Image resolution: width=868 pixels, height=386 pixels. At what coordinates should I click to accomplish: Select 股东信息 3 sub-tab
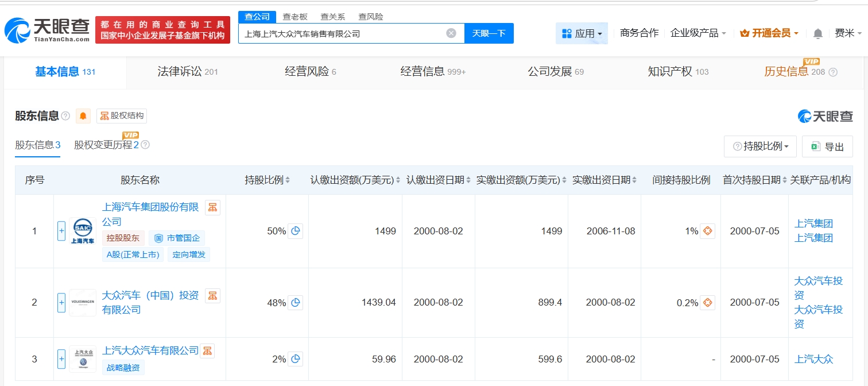(x=38, y=145)
